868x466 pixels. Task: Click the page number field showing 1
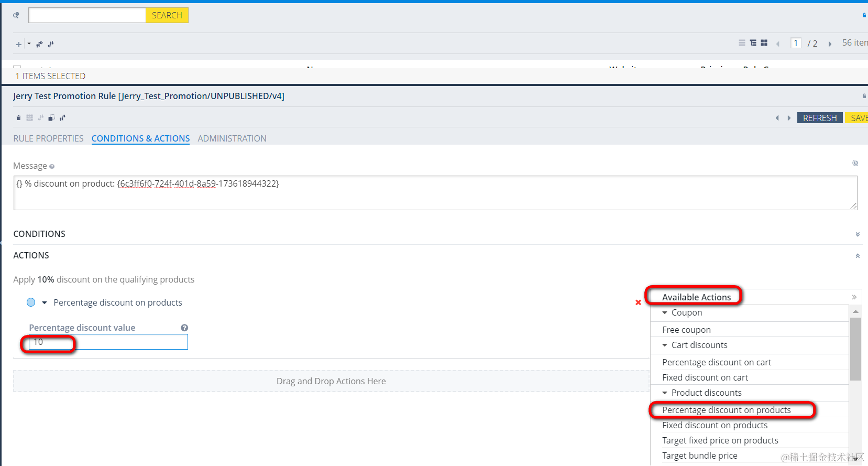coord(796,43)
